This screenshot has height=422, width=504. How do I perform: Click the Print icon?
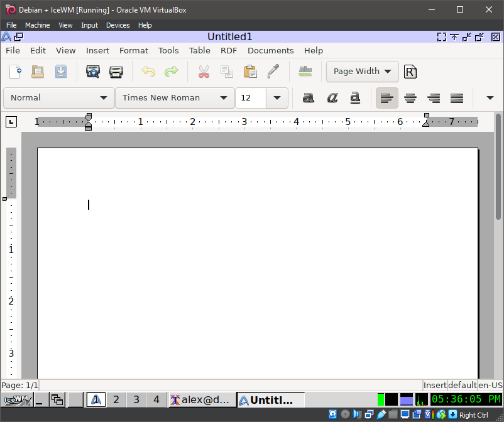click(x=116, y=72)
